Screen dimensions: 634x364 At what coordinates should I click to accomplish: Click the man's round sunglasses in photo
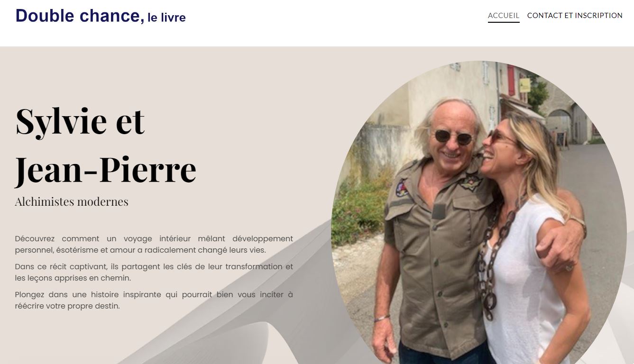(x=454, y=137)
